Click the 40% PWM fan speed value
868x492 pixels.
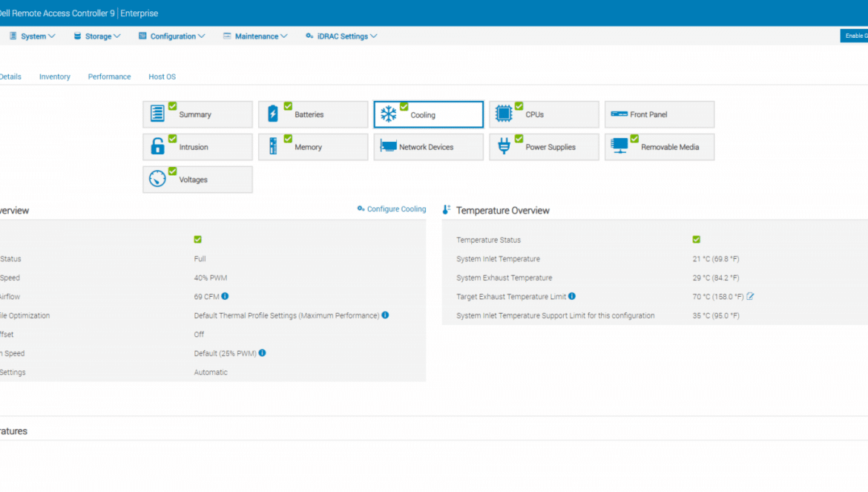(211, 278)
